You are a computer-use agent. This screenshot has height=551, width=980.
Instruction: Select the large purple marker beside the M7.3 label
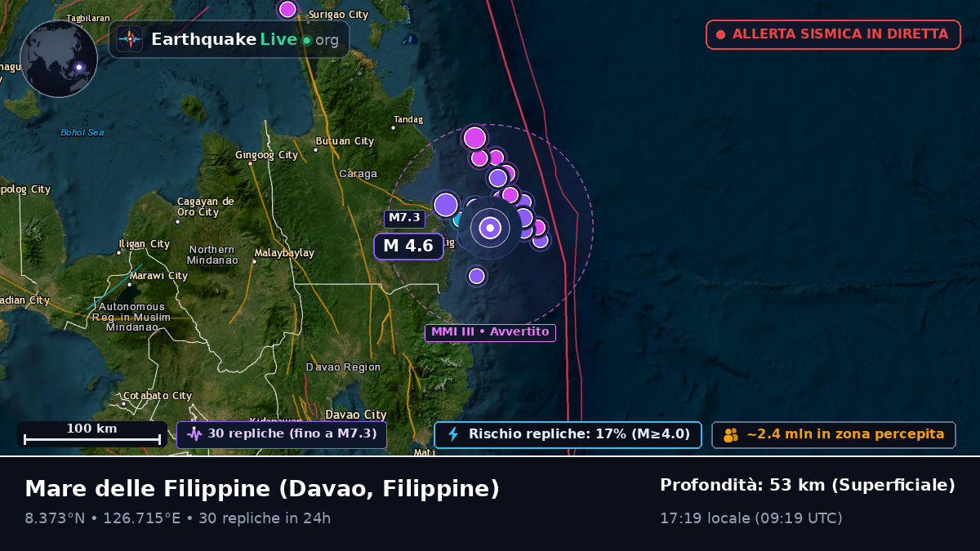pyautogui.click(x=446, y=204)
